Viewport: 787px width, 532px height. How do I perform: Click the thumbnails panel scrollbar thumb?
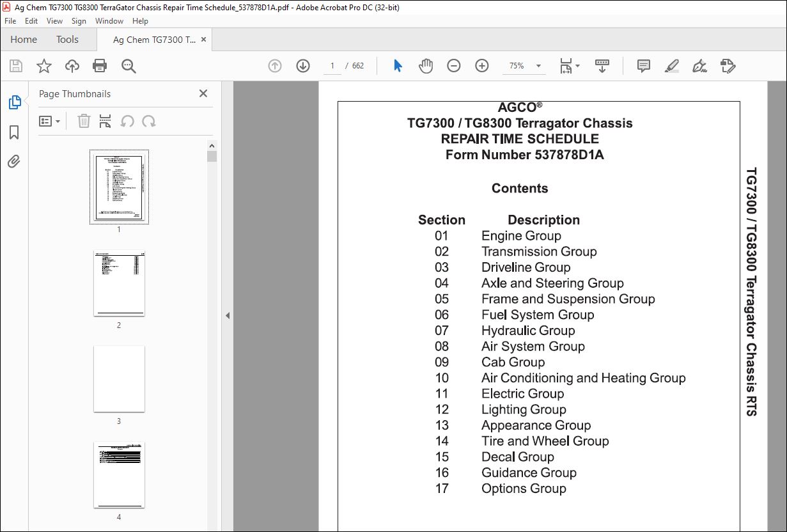pos(212,157)
